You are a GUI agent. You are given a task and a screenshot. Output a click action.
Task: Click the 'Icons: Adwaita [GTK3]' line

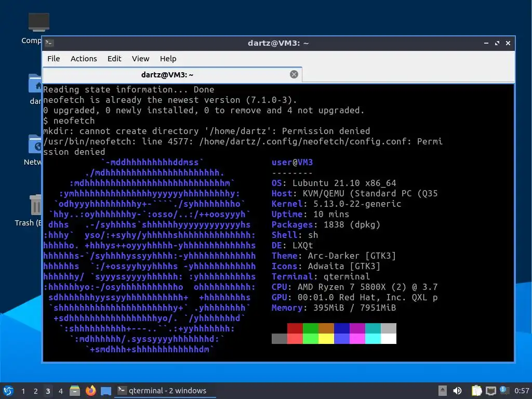point(326,266)
